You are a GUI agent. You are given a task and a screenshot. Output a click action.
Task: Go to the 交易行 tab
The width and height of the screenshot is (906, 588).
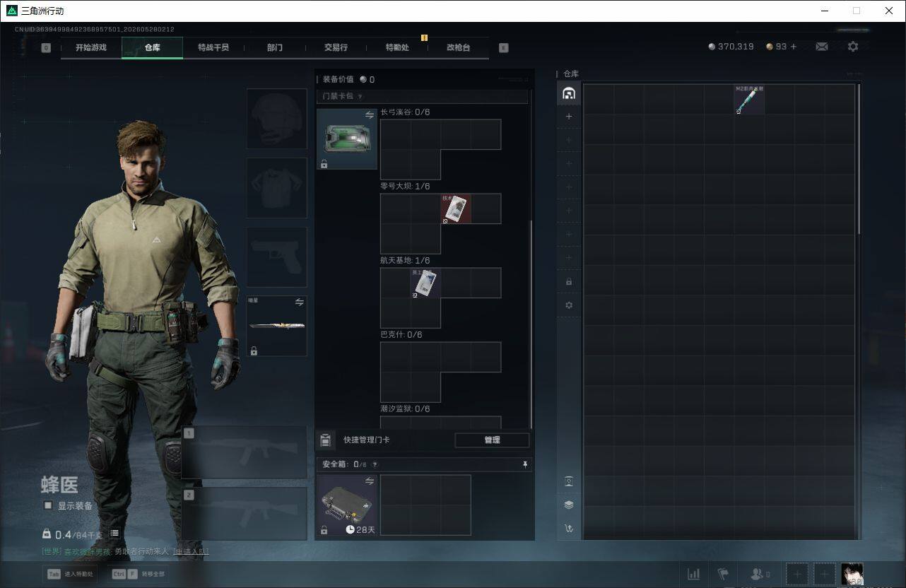click(336, 47)
